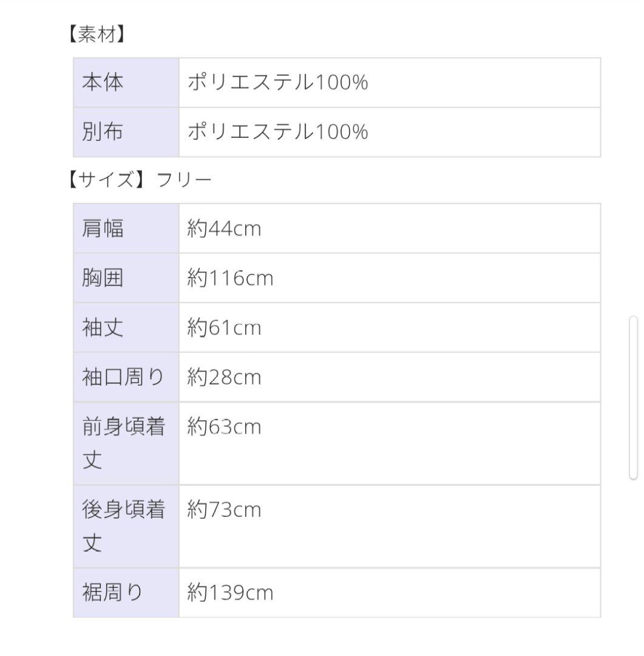Click the 本体 label cell
The width and height of the screenshot is (644, 656).
[x=126, y=83]
